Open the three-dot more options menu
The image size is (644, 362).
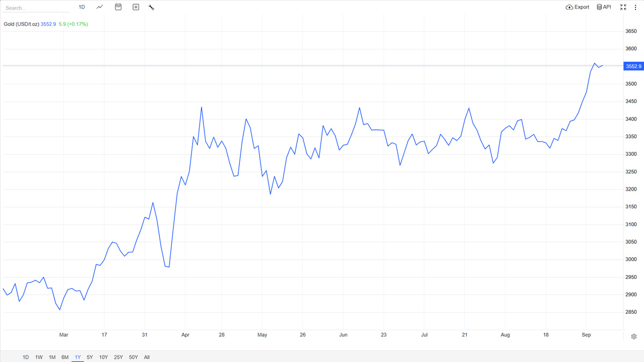[x=635, y=7]
